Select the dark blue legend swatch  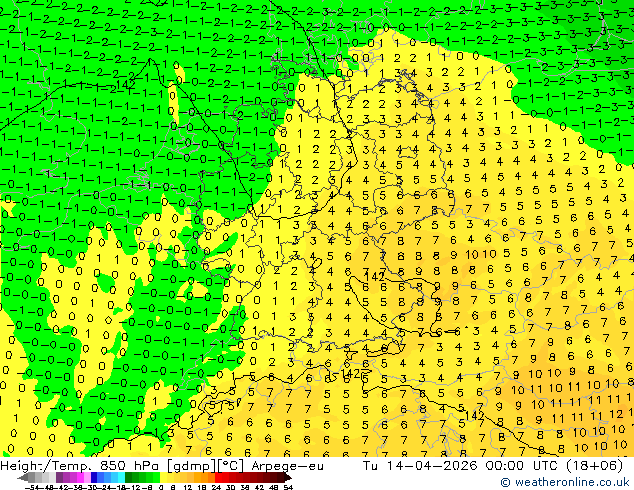(x=94, y=477)
